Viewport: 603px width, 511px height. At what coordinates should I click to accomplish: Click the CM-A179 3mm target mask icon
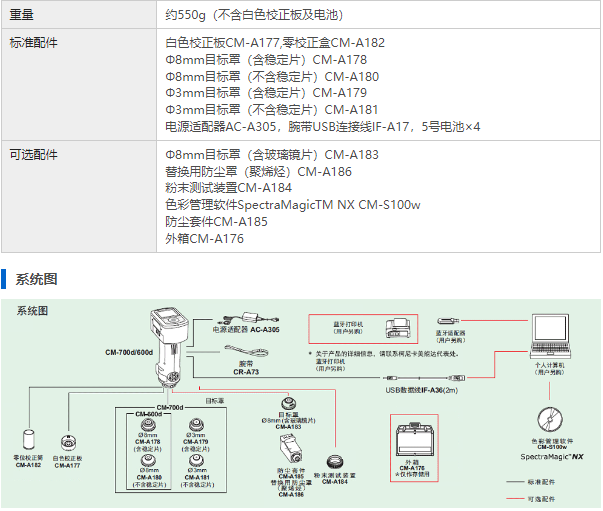coord(196,425)
